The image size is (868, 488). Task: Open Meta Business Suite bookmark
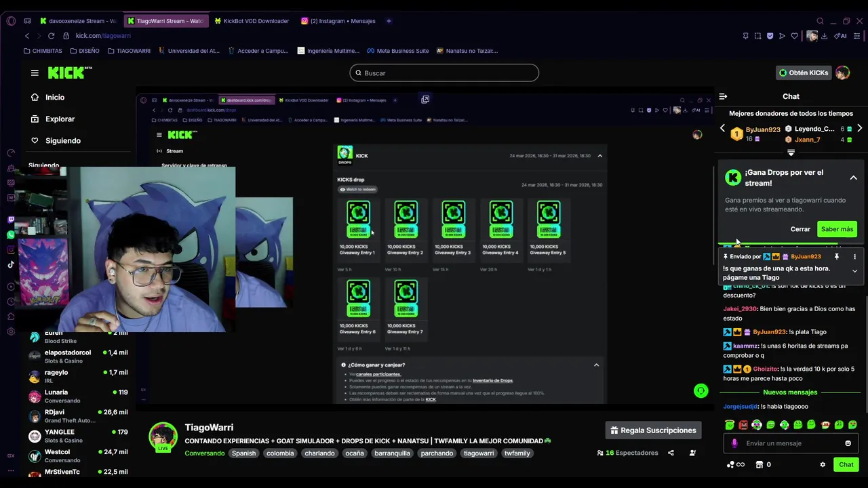(x=398, y=51)
